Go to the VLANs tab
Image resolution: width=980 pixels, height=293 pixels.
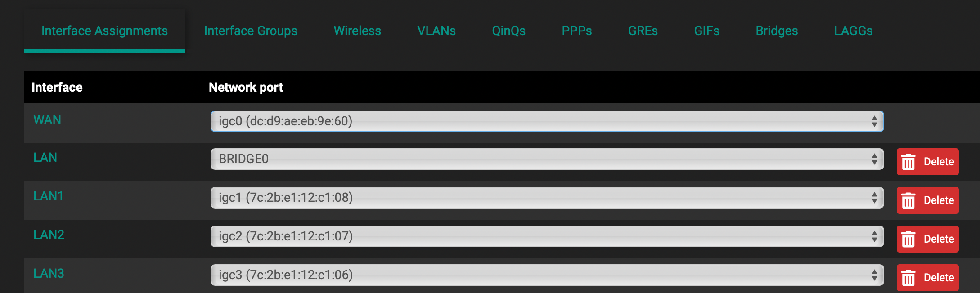[x=436, y=31]
